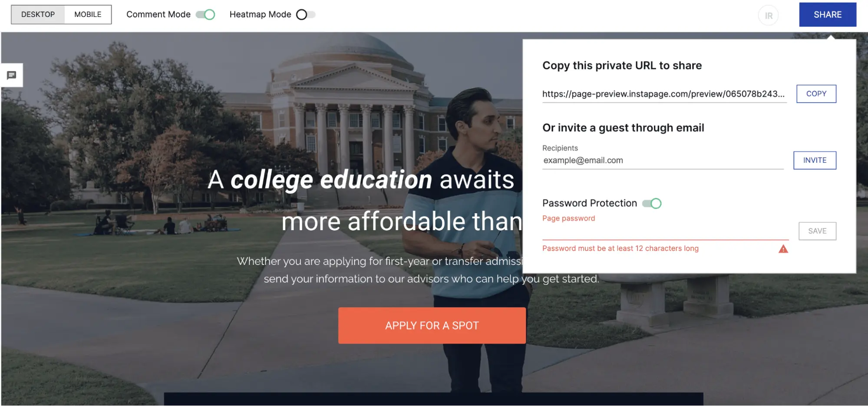Click the Comment Mode label
The width and height of the screenshot is (868, 406).
tap(158, 14)
